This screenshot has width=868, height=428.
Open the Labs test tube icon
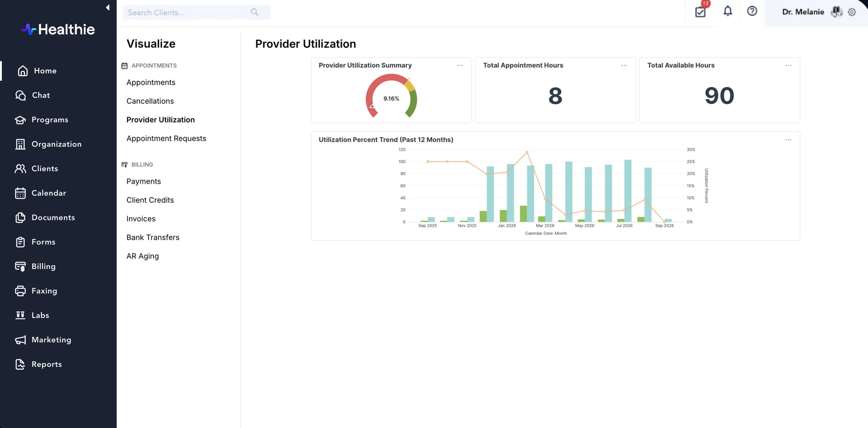[20, 315]
